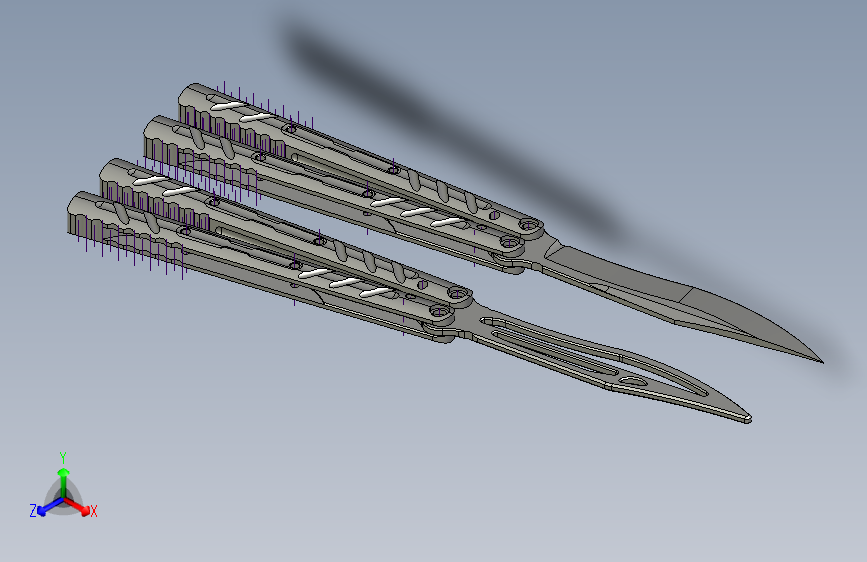Click the blue Z axis arrow on triad
The width and height of the screenshot is (867, 562).
pyautogui.click(x=49, y=507)
